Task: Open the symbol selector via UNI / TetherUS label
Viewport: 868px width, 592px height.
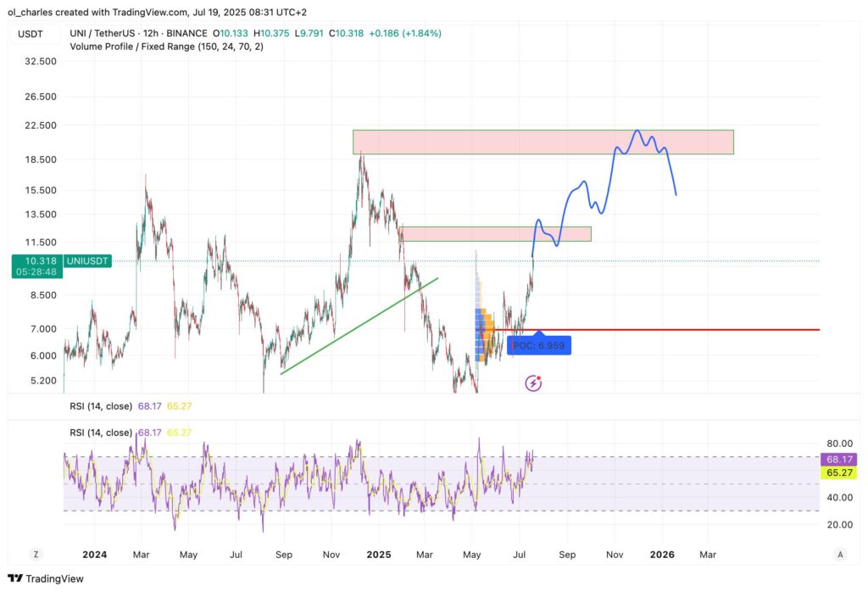Action: [103, 32]
